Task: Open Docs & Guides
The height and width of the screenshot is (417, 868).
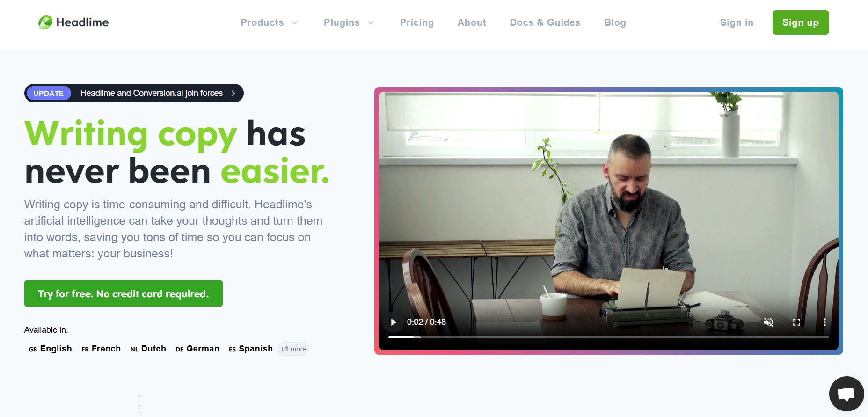Action: point(545,22)
